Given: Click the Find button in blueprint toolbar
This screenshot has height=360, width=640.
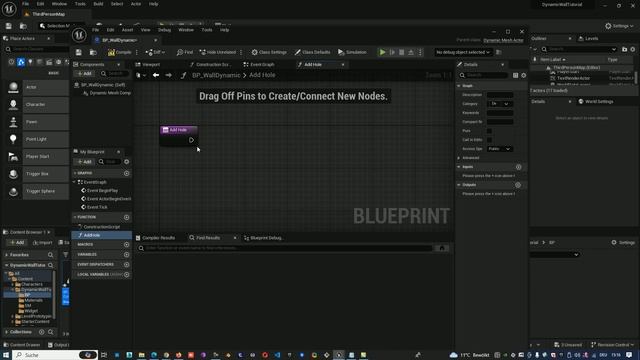Looking at the screenshot, I should coord(185,52).
